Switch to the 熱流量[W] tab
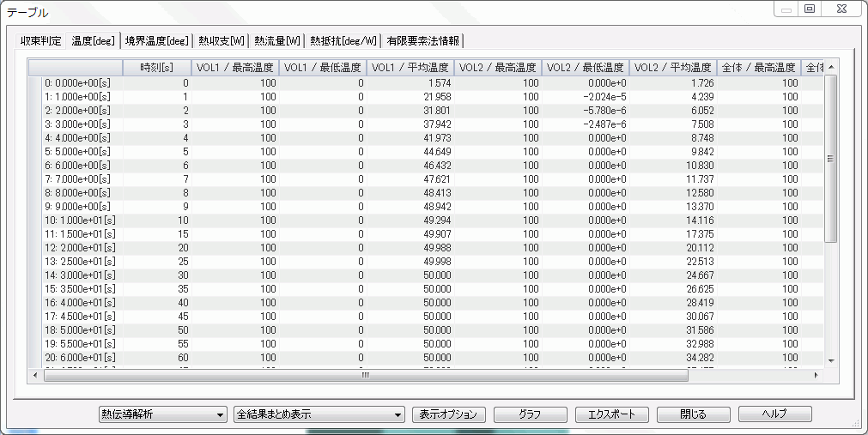 pyautogui.click(x=277, y=41)
